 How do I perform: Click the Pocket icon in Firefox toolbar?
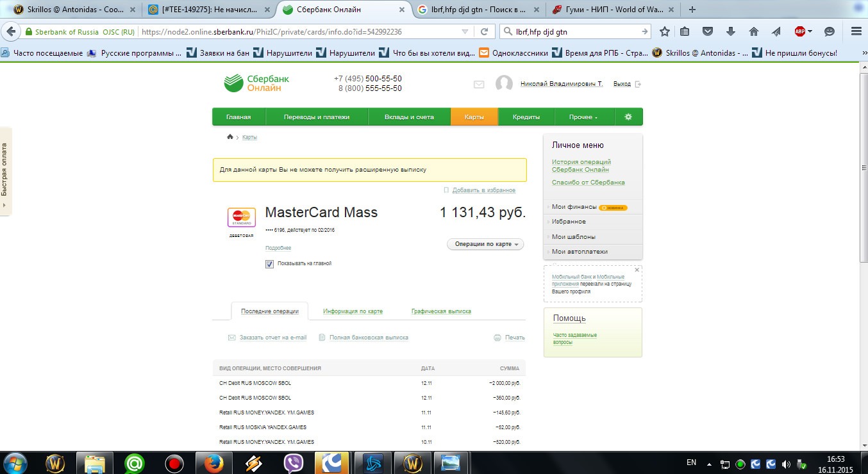[708, 31]
